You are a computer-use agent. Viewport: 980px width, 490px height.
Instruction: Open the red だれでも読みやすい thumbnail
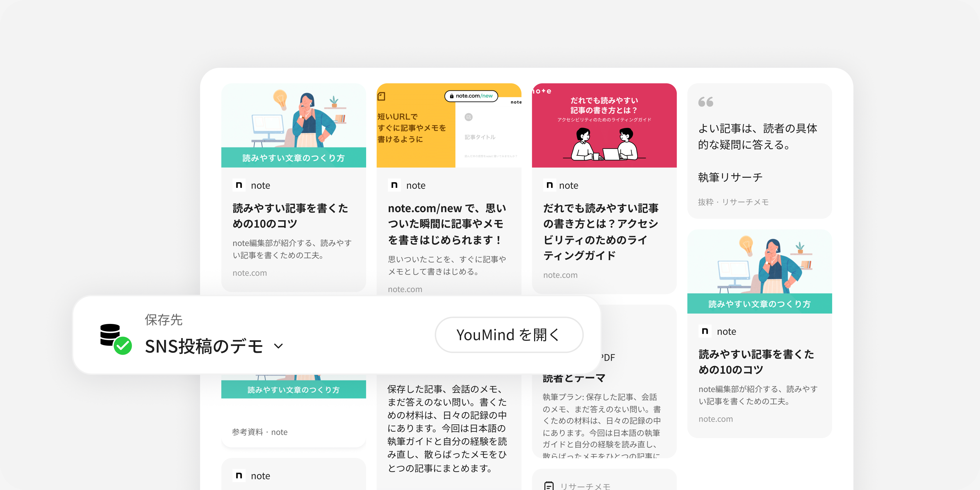604,125
